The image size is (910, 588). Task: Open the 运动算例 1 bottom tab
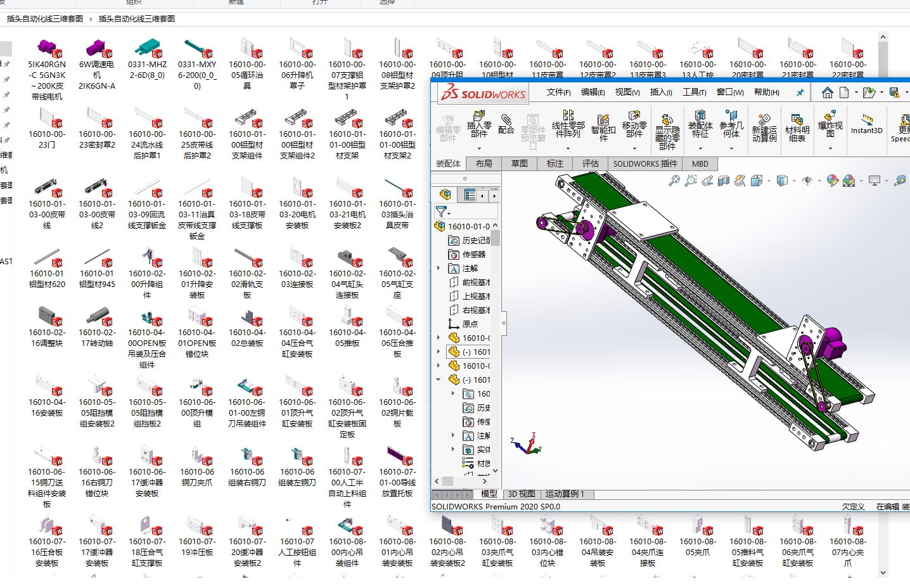(x=565, y=494)
